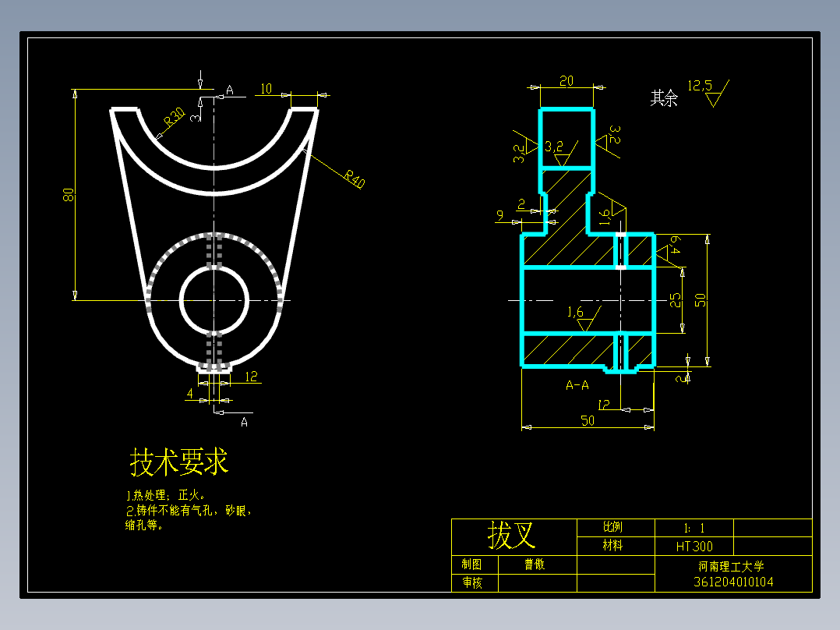Click the 9 dimension left of the section view

[x=499, y=215]
